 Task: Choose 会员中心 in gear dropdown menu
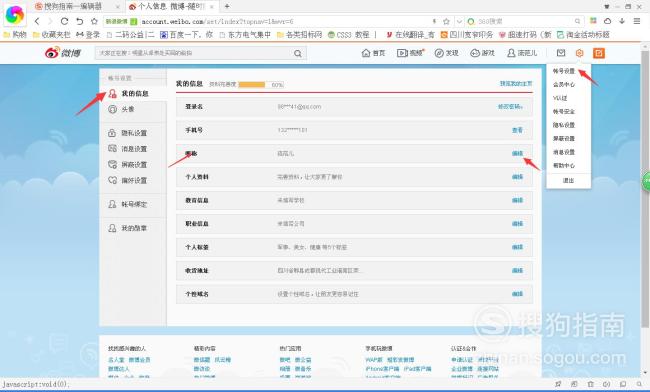[x=564, y=85]
